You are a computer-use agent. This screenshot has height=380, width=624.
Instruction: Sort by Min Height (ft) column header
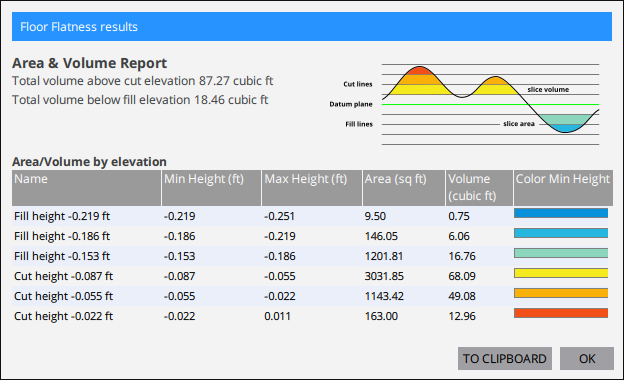pos(211,188)
